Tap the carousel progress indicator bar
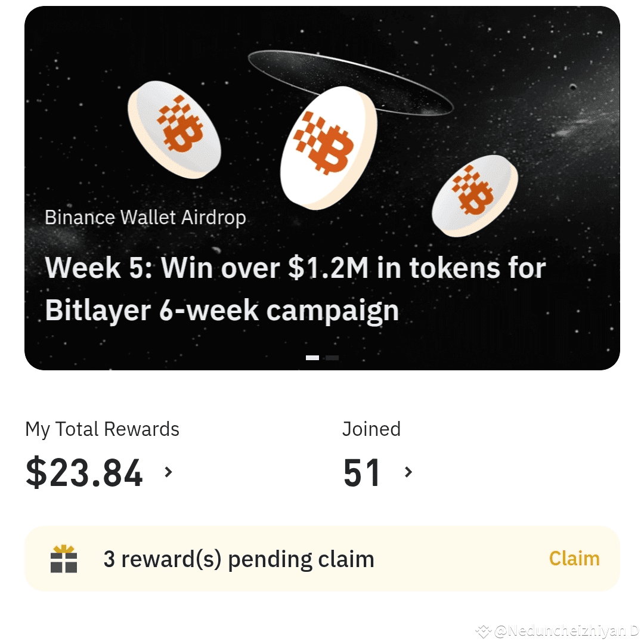The image size is (644, 644). 322,358
